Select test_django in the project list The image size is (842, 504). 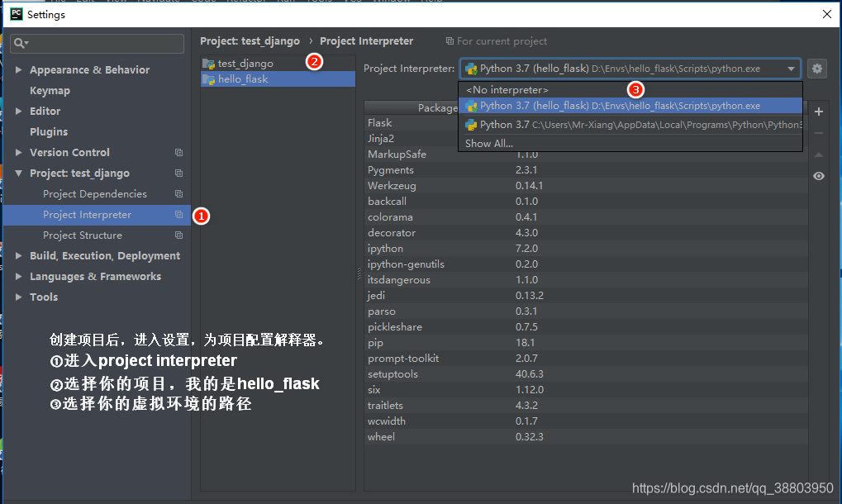[x=278, y=64]
